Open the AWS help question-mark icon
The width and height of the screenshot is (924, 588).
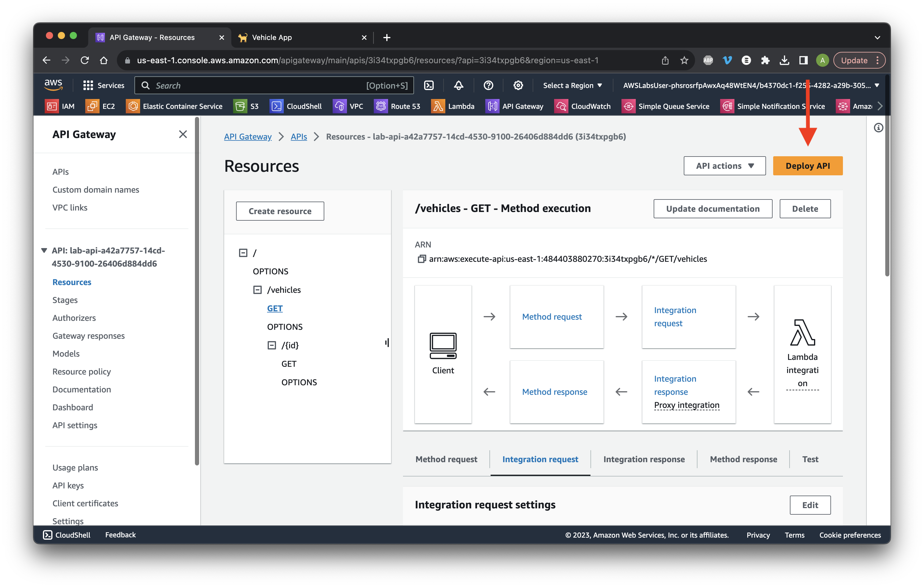pos(488,85)
